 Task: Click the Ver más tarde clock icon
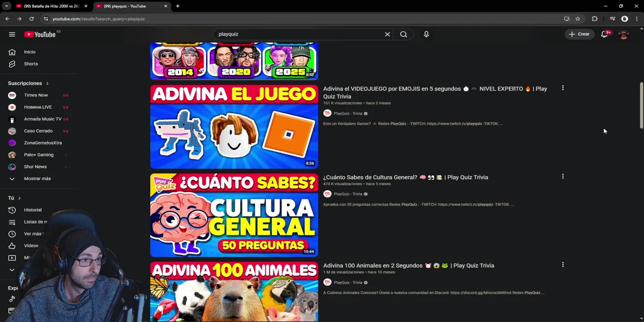12,234
